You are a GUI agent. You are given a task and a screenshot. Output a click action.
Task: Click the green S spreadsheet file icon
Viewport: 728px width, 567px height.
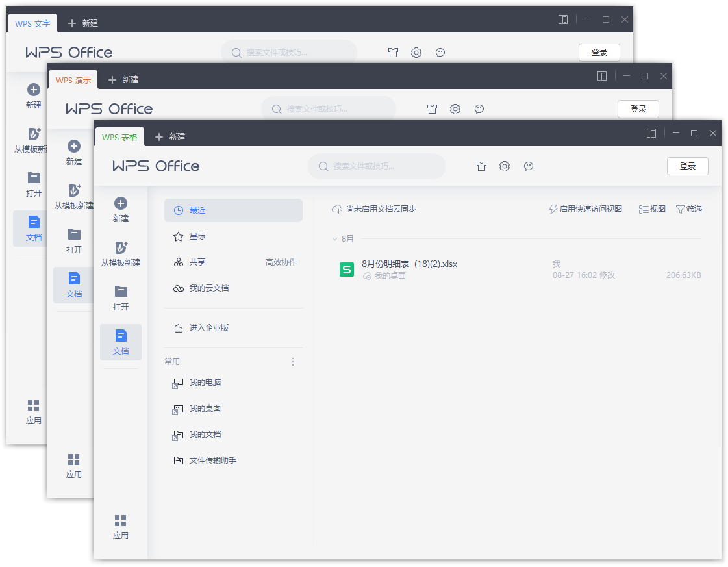pos(347,270)
